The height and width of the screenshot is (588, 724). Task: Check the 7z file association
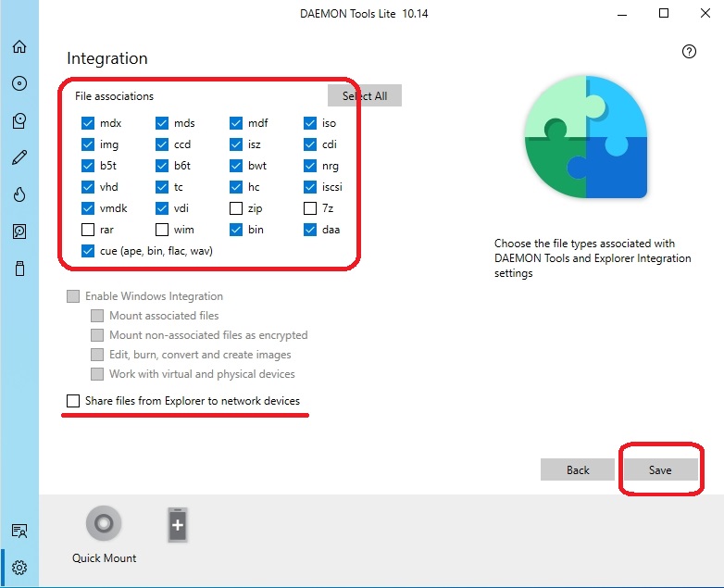click(310, 208)
